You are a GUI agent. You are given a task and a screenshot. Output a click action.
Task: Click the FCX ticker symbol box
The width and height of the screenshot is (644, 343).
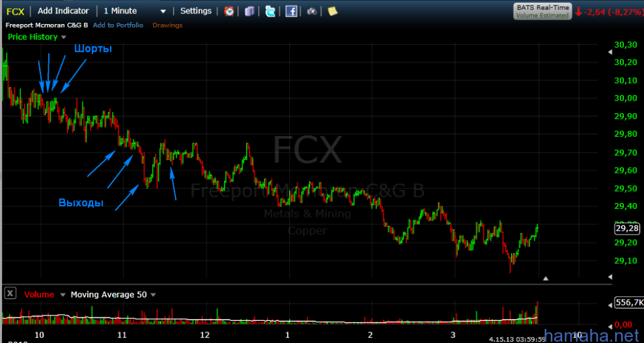click(x=15, y=11)
